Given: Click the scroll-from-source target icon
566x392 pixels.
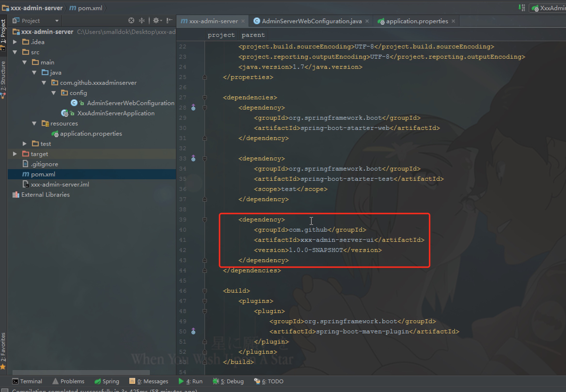Looking at the screenshot, I should point(131,21).
